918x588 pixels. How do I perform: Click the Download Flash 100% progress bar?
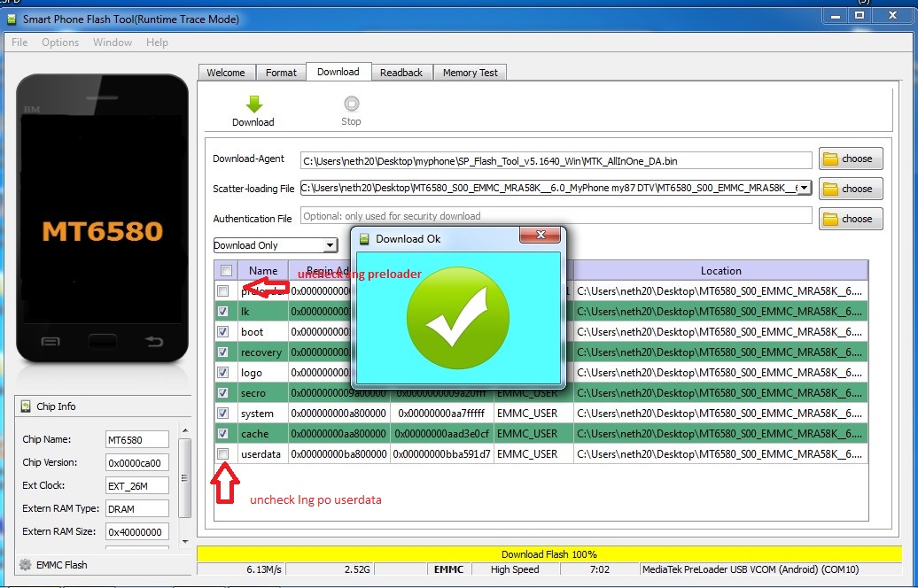pos(549,554)
